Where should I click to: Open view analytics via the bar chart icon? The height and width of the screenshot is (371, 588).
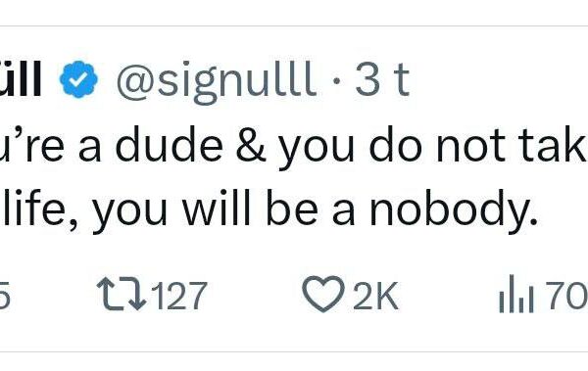pyautogui.click(x=516, y=295)
